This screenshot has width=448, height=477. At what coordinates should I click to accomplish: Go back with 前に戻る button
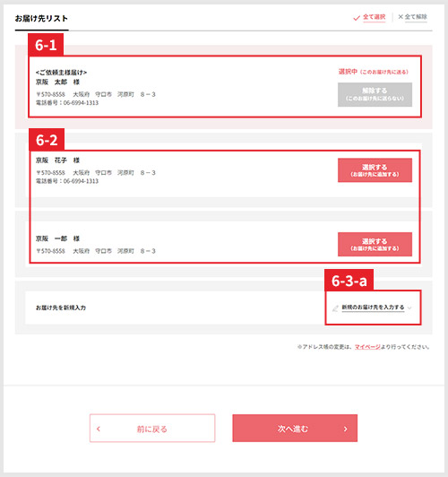(152, 428)
